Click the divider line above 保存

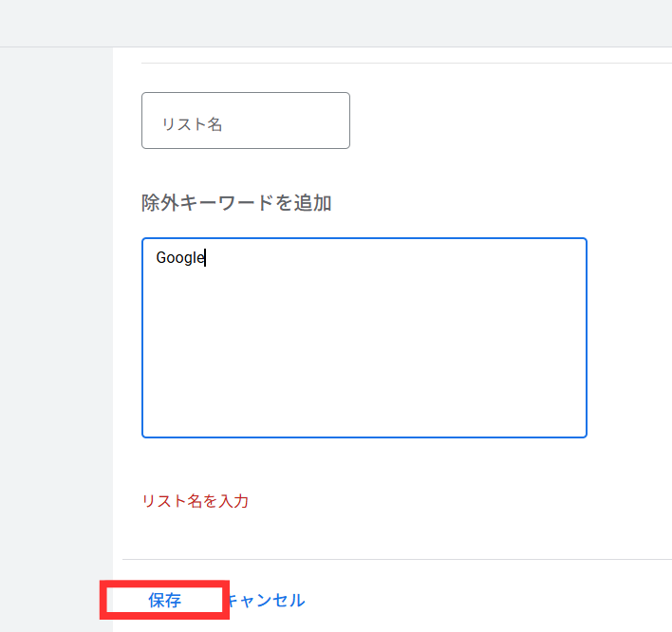[x=397, y=559]
